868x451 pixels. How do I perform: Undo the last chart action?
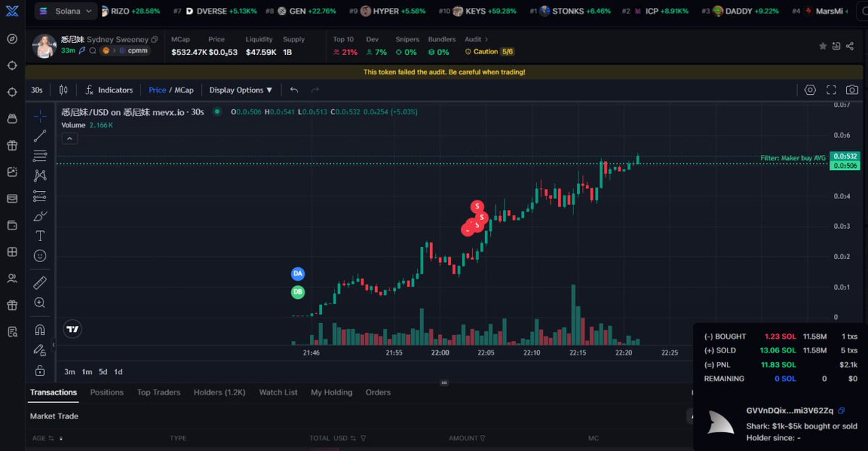[x=294, y=90]
